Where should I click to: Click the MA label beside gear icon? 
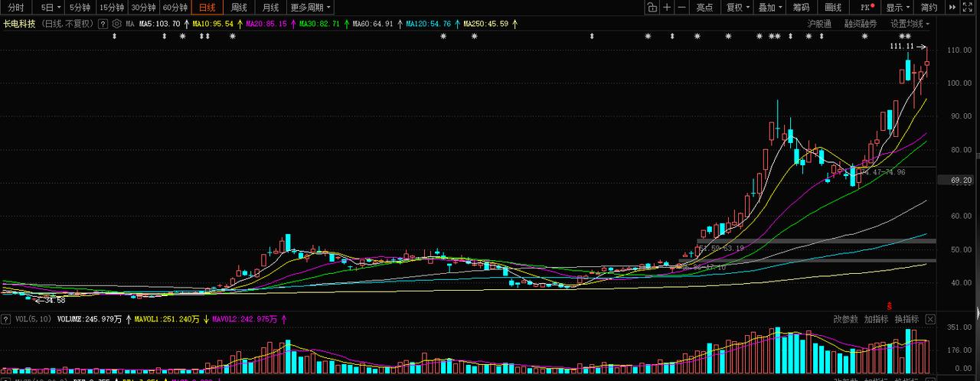[x=130, y=24]
